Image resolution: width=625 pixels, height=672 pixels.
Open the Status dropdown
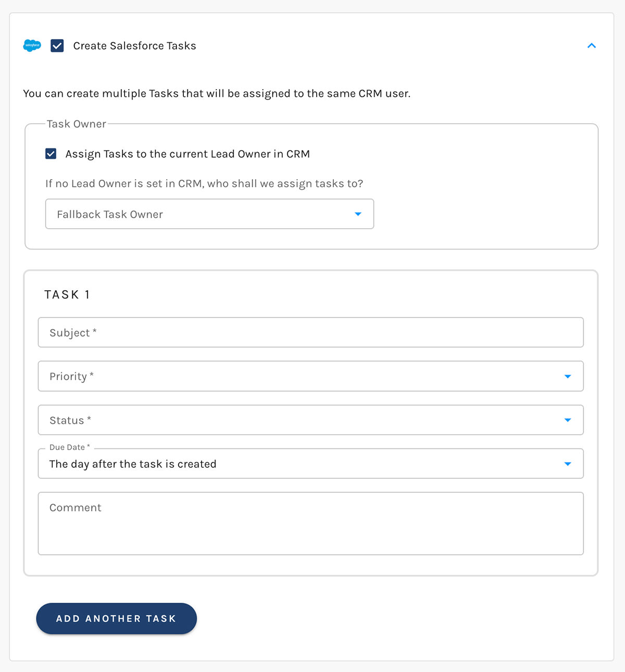click(310, 420)
